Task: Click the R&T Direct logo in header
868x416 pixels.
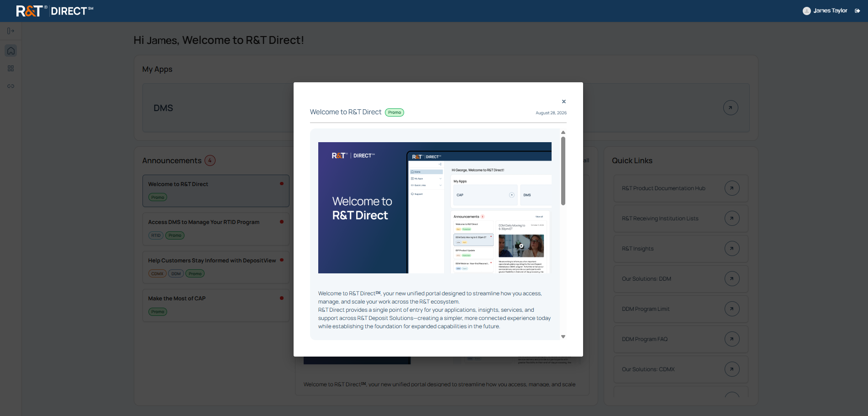Action: coord(54,11)
